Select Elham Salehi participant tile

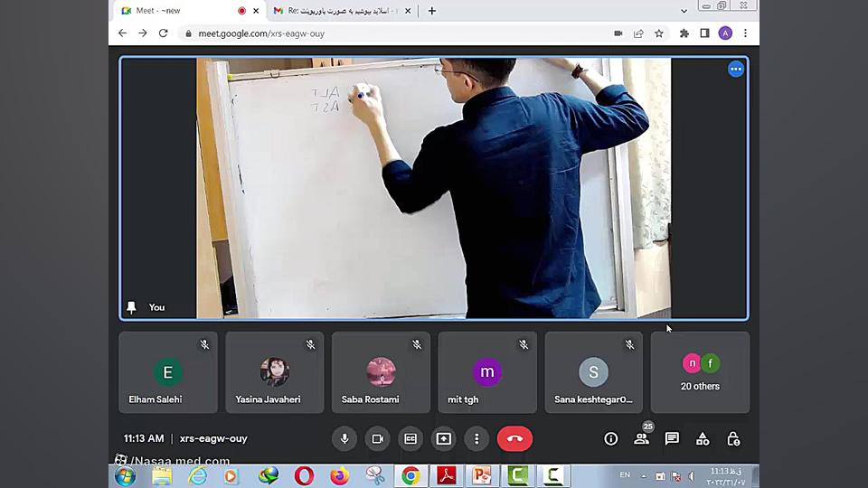click(168, 372)
